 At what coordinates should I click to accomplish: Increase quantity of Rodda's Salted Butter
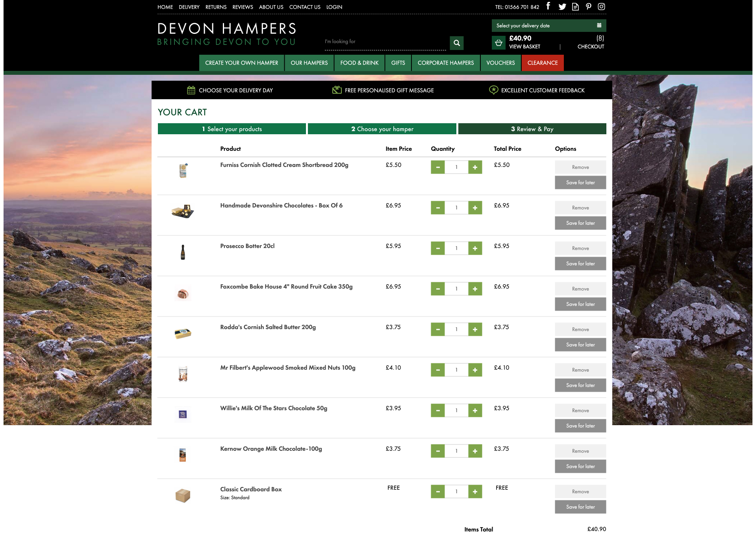click(x=475, y=330)
